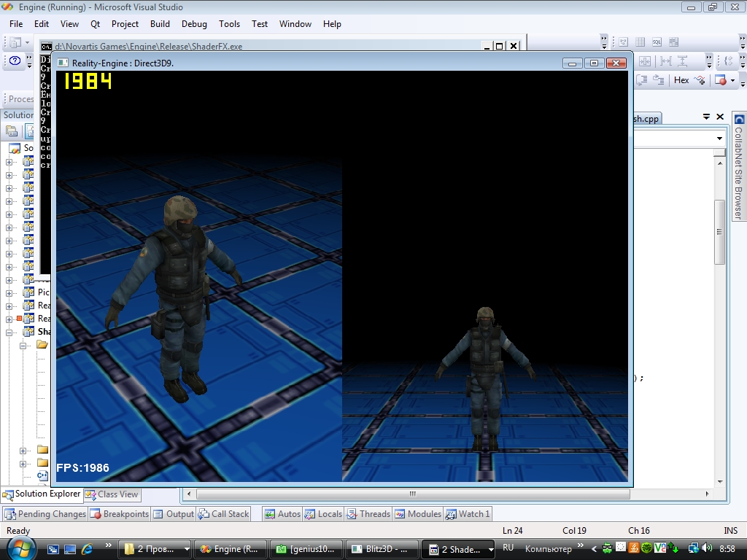Open Internet Explorer from quick launch
This screenshot has height=560, width=747.
tap(87, 548)
